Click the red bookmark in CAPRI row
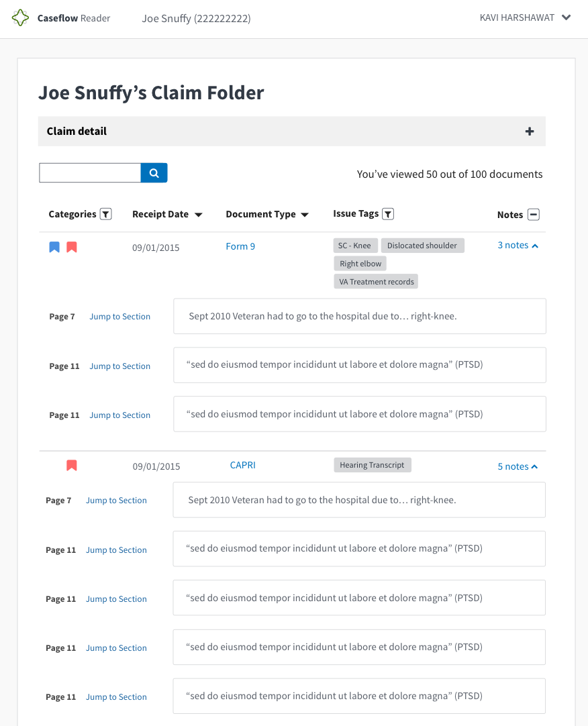Image resolution: width=588 pixels, height=726 pixels. tap(71, 466)
